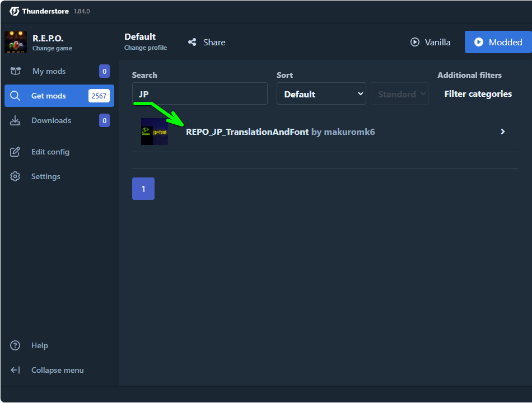Click the Downloads count badge

tap(105, 120)
